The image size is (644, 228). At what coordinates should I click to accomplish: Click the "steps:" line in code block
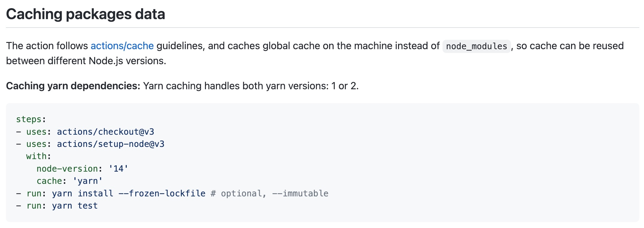31,119
